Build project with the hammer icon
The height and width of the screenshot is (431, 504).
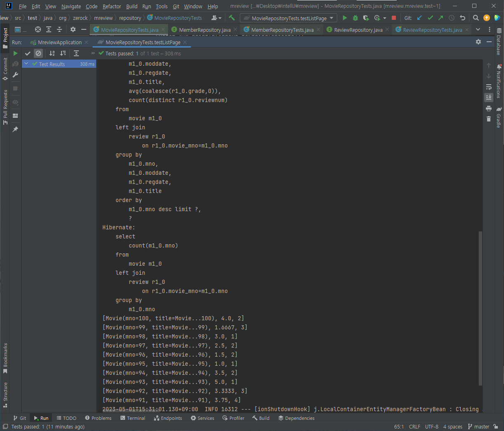[232, 18]
